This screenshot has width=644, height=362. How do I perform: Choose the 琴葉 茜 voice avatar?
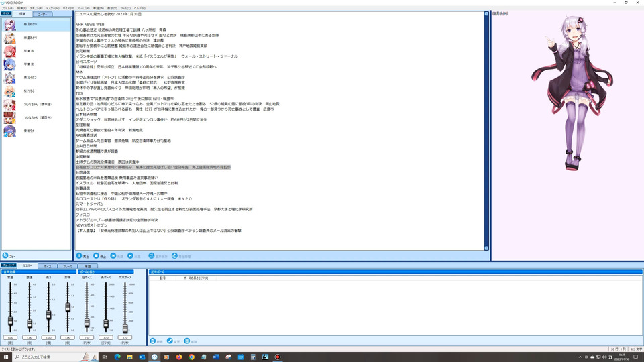pos(10,51)
